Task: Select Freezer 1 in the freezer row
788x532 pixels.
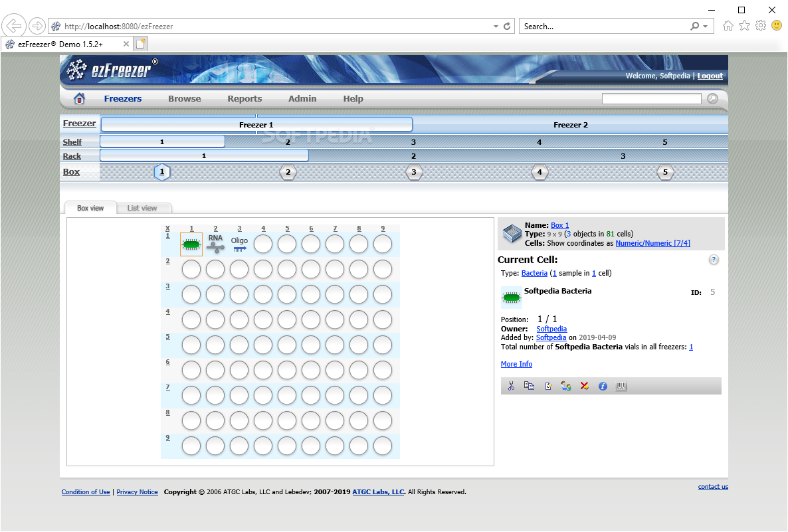Action: pos(256,125)
